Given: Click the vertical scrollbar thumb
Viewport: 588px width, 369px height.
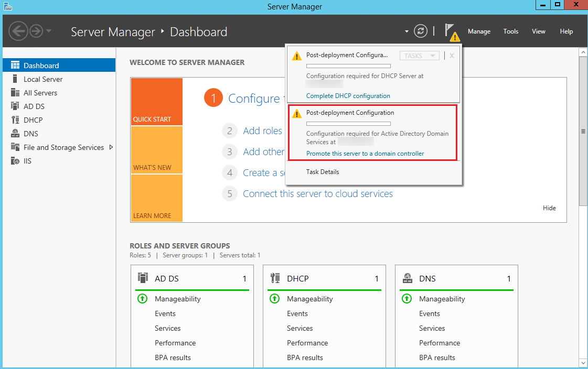Looking at the screenshot, I should coord(583,131).
